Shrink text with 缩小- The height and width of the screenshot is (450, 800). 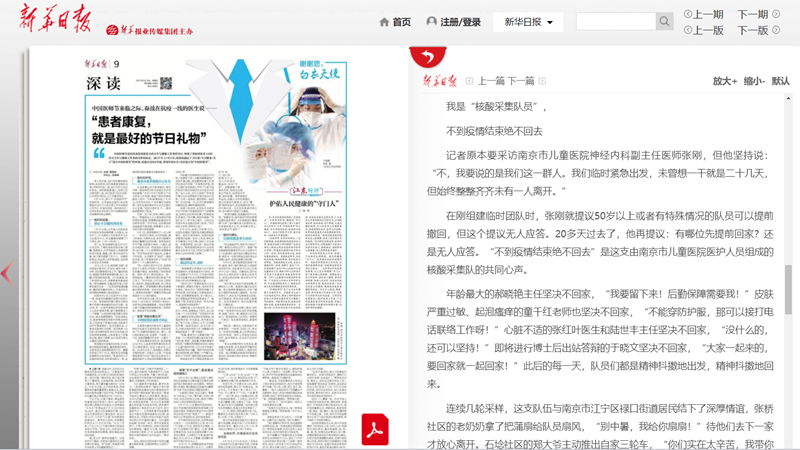[x=754, y=81]
